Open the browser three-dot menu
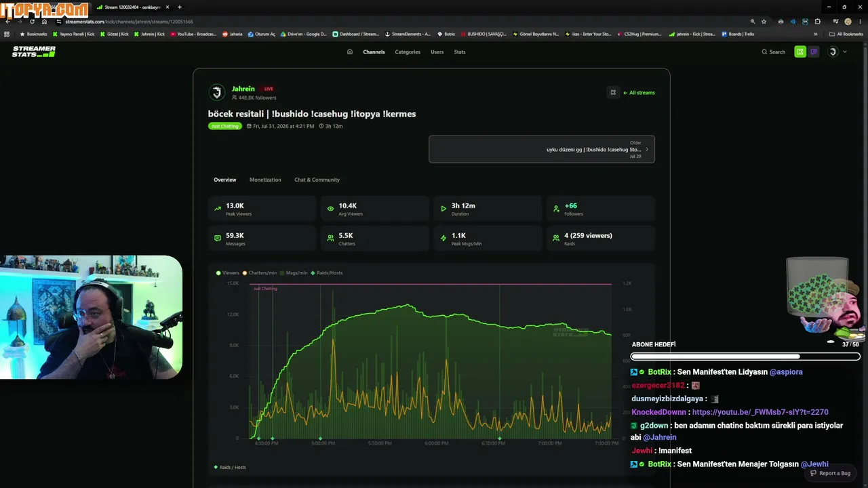 860,22
